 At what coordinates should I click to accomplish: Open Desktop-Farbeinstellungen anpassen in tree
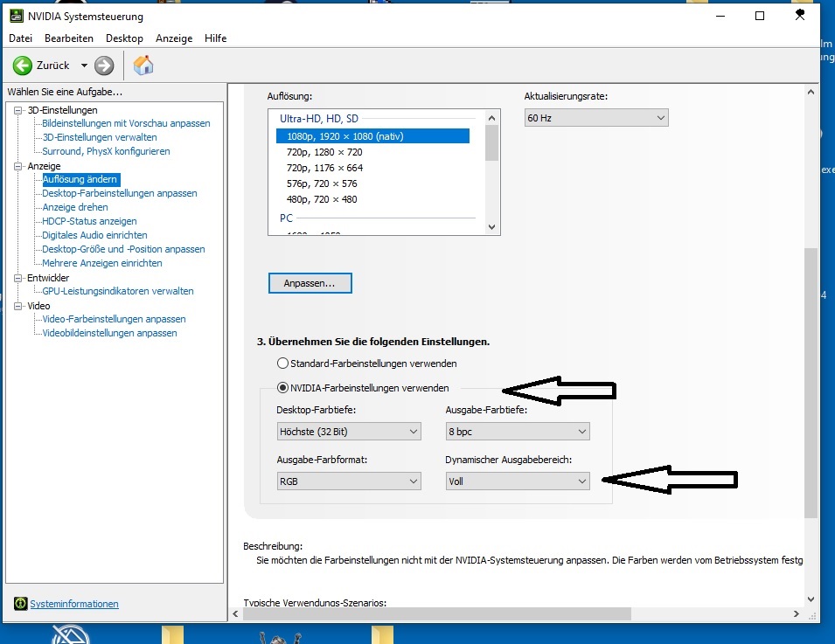[120, 193]
